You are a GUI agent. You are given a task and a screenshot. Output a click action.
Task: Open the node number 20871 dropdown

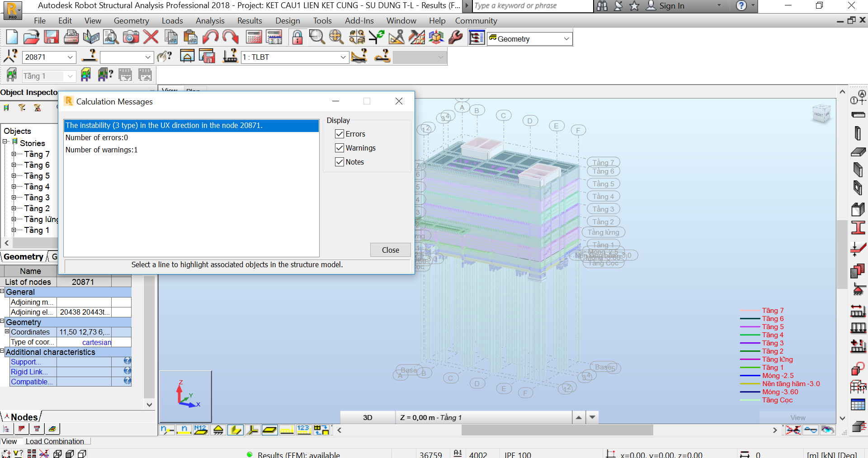click(x=70, y=57)
